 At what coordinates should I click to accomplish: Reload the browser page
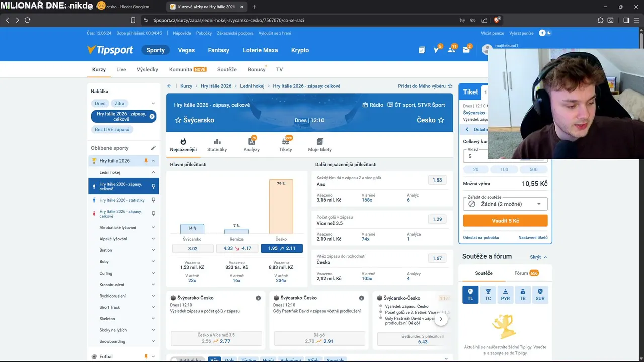tap(27, 20)
